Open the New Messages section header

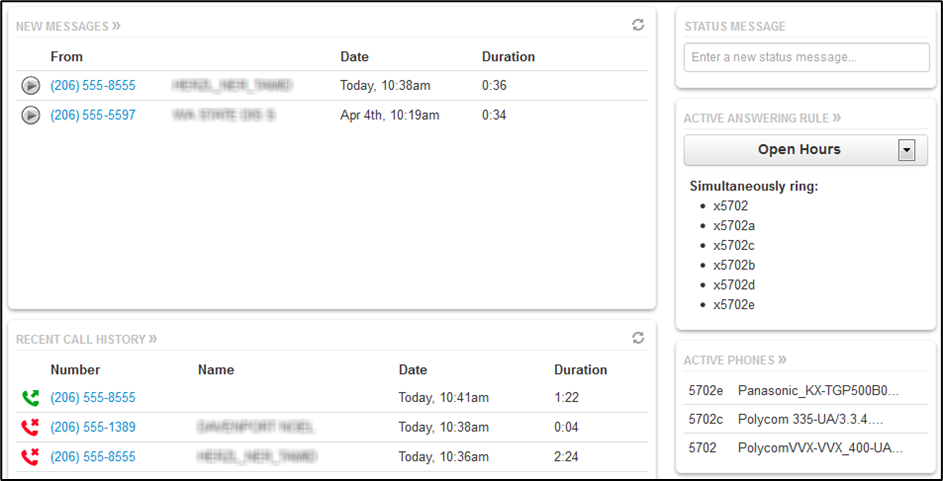pyautogui.click(x=67, y=26)
